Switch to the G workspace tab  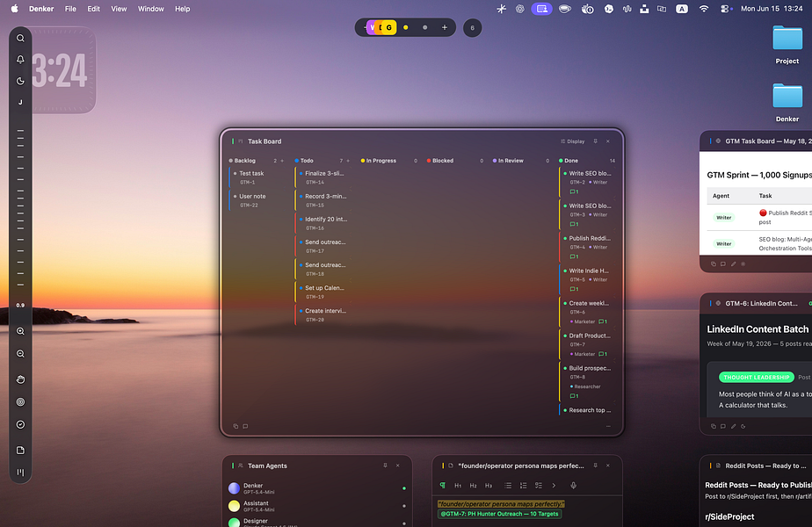[x=389, y=27]
